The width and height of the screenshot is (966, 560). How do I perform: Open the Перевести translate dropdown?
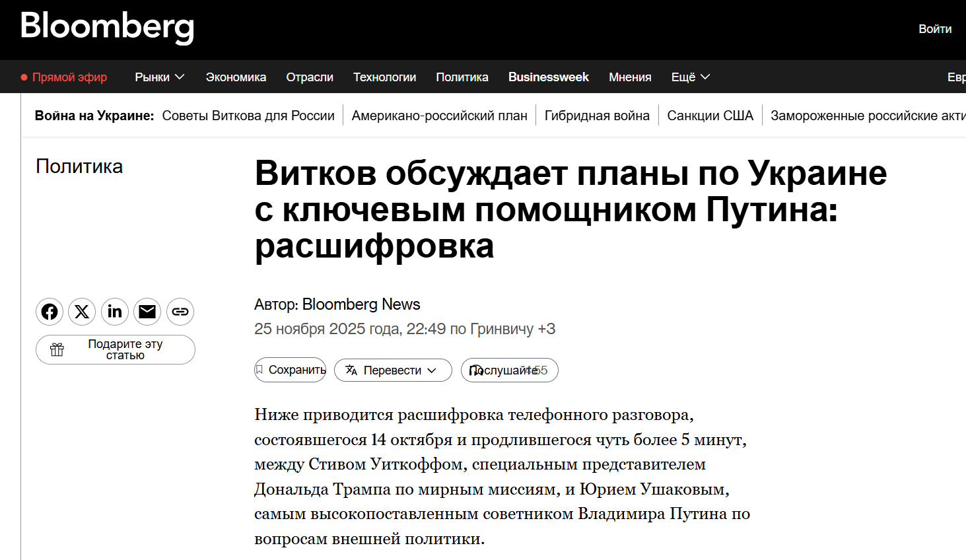point(392,370)
